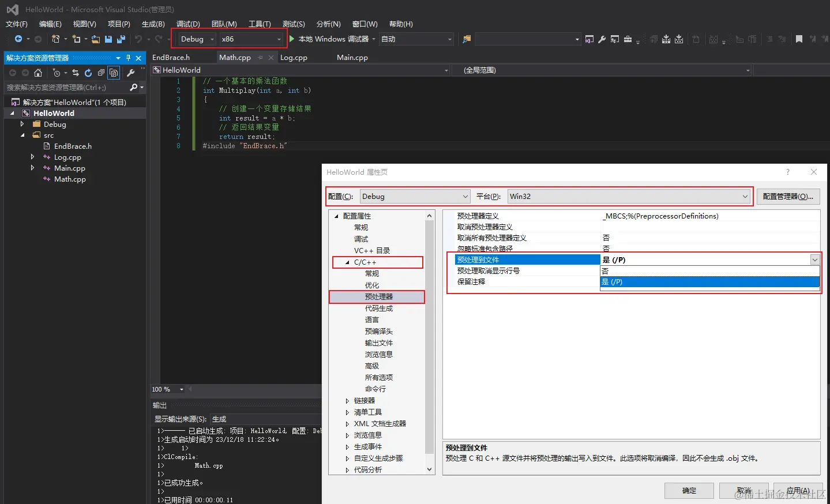Click the Save All toolbar icon

121,39
